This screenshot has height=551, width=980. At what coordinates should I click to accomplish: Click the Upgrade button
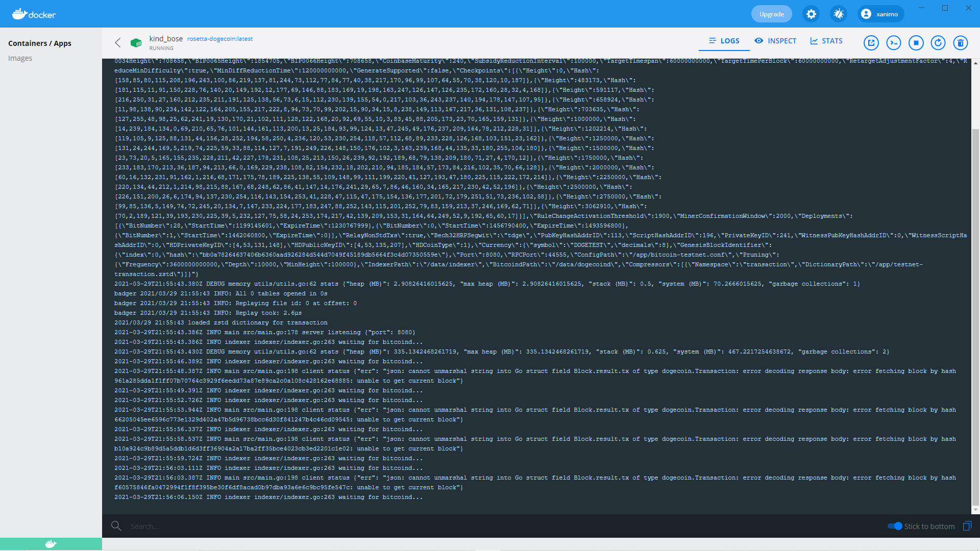771,14
